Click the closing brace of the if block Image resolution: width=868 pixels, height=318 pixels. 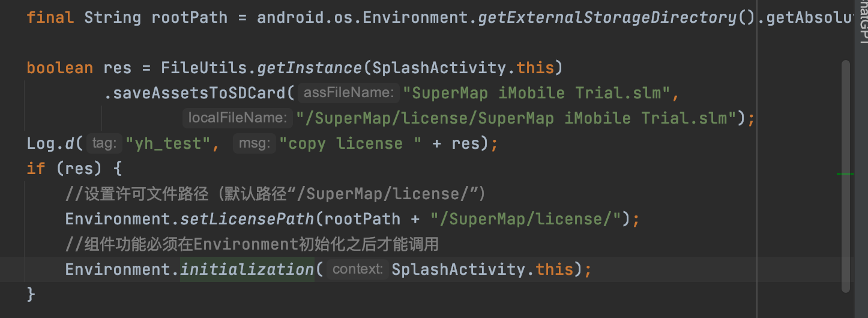pyautogui.click(x=31, y=295)
